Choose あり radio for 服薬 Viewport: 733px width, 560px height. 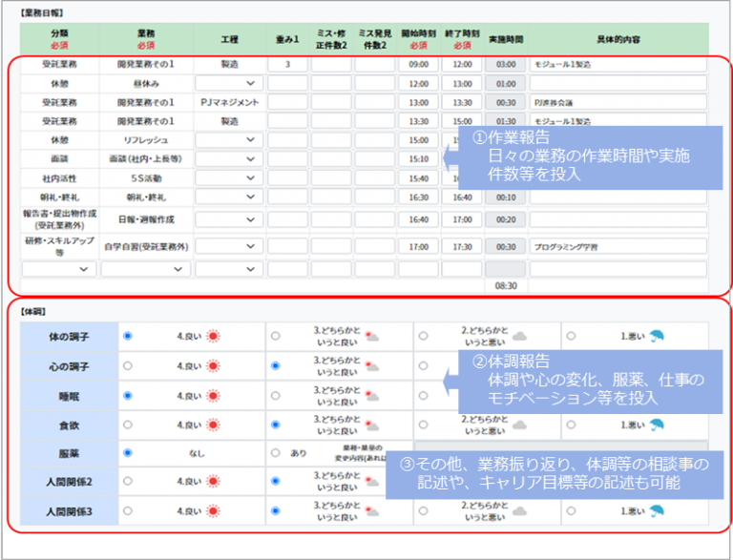(x=276, y=453)
